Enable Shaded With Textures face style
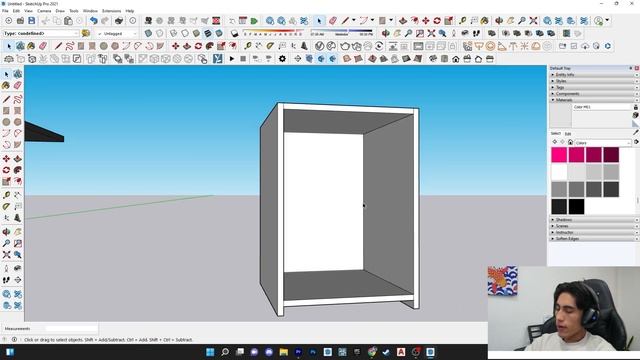Screen dimensions: 640x360 (x=208, y=33)
